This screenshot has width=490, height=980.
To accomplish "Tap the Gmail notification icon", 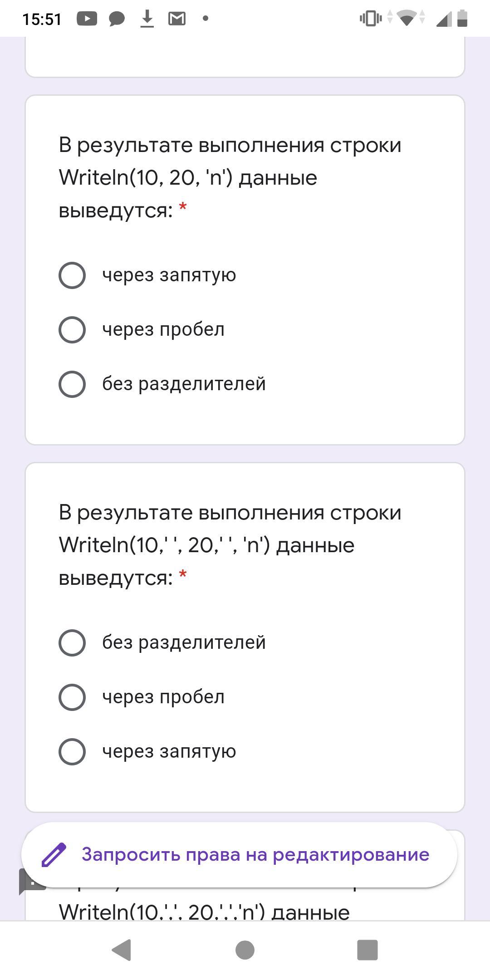I will click(176, 19).
